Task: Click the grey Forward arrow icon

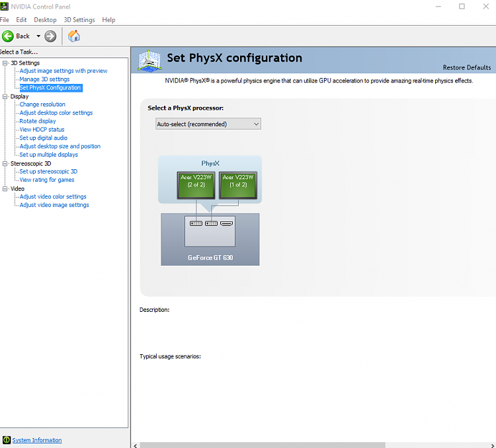Action: pos(50,36)
